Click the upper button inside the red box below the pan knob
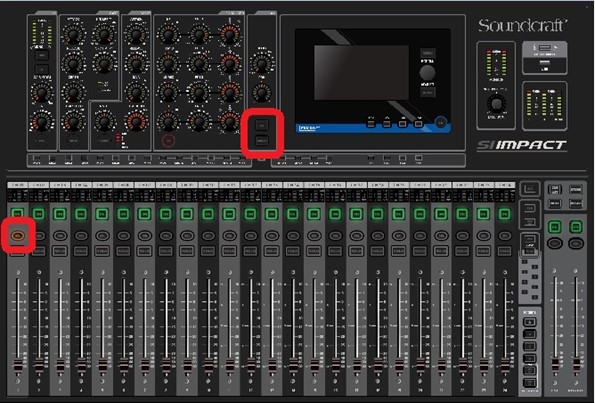 tap(262, 125)
